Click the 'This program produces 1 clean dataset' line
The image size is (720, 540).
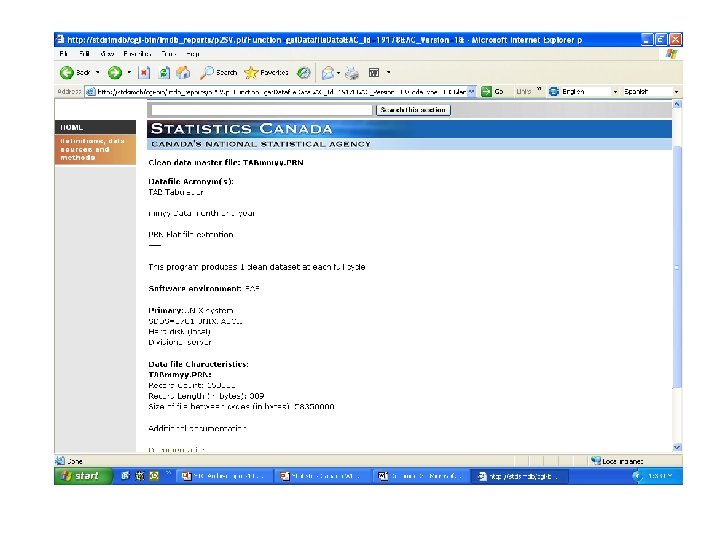pyautogui.click(x=257, y=267)
